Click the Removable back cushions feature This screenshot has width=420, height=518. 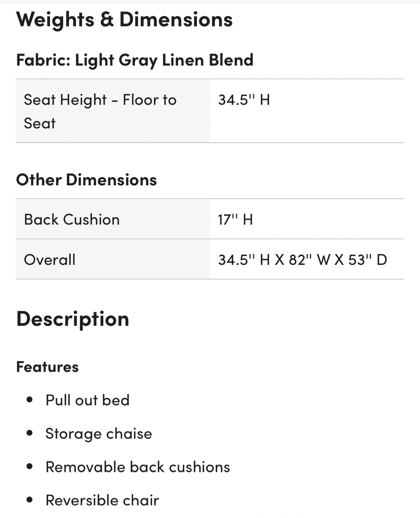pos(138,467)
